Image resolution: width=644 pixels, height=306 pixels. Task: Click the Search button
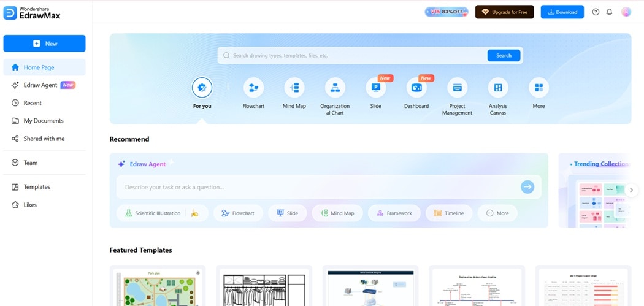pos(504,55)
